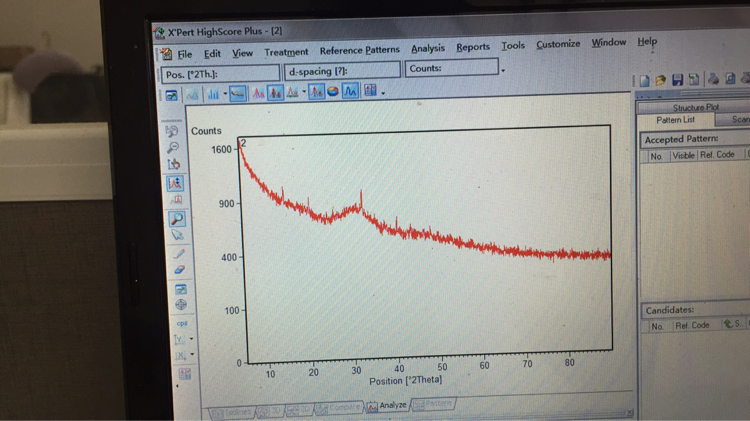The width and height of the screenshot is (750, 421).
Task: Open the Tools menu
Action: click(x=513, y=45)
